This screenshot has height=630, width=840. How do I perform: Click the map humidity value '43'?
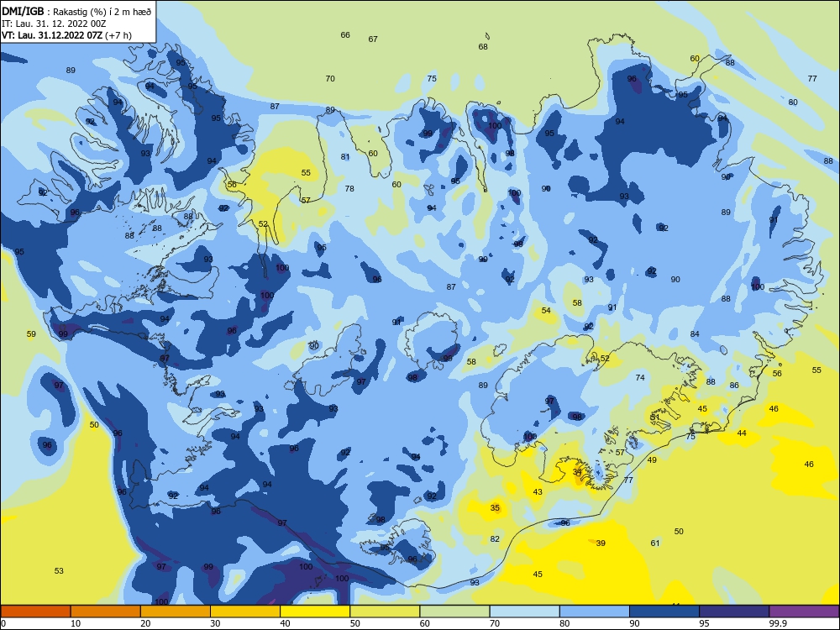538,491
